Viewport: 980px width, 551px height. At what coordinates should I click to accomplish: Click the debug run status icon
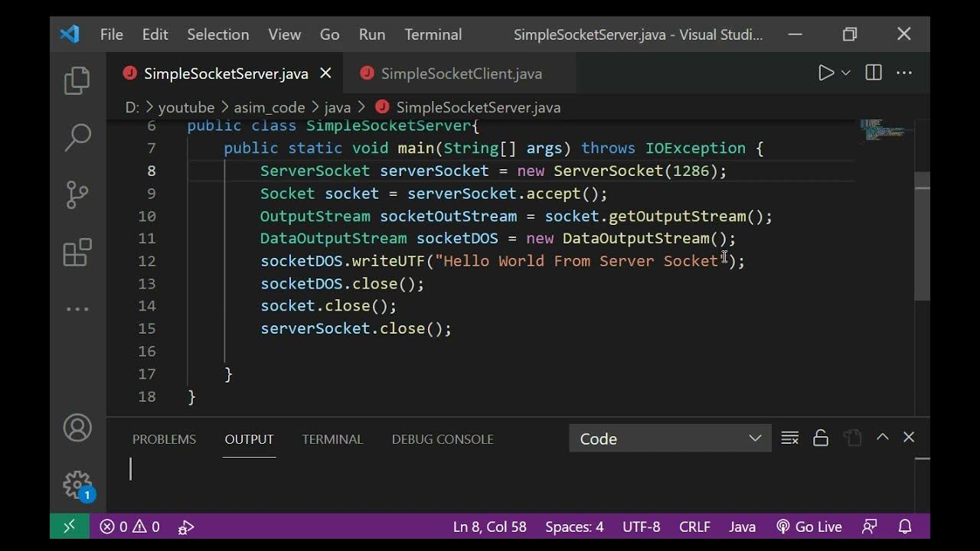pos(186,527)
